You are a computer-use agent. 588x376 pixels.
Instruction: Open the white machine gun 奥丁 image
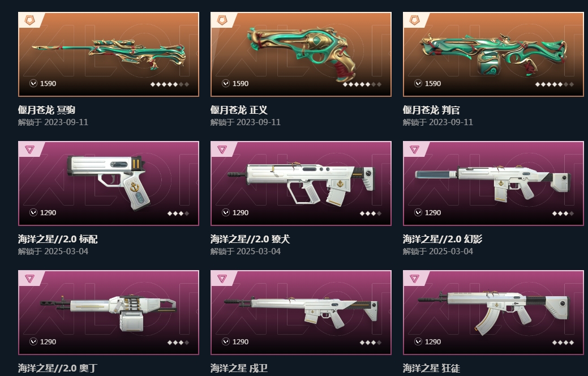[x=109, y=313]
